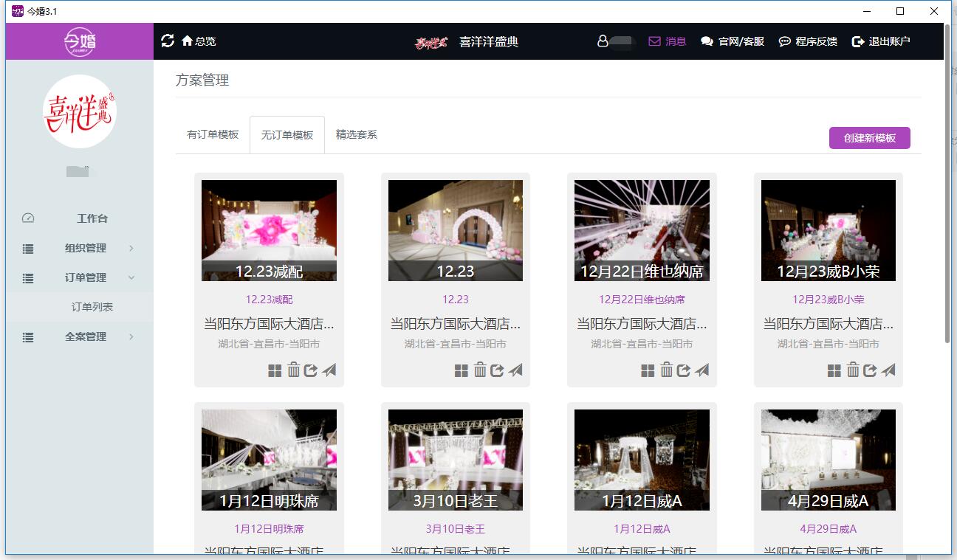The image size is (957, 560).
Task: Click the refresh icon in top bar
Action: click(168, 41)
